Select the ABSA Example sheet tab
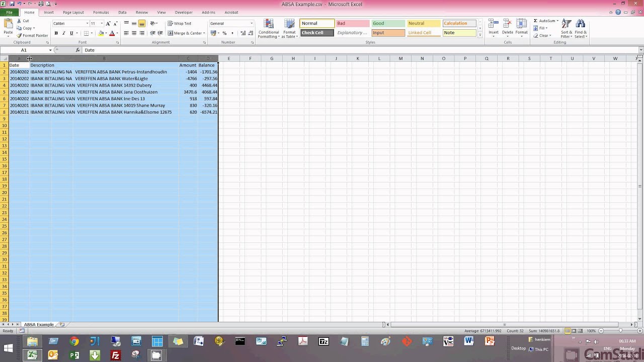The height and width of the screenshot is (362, 644). click(x=39, y=325)
